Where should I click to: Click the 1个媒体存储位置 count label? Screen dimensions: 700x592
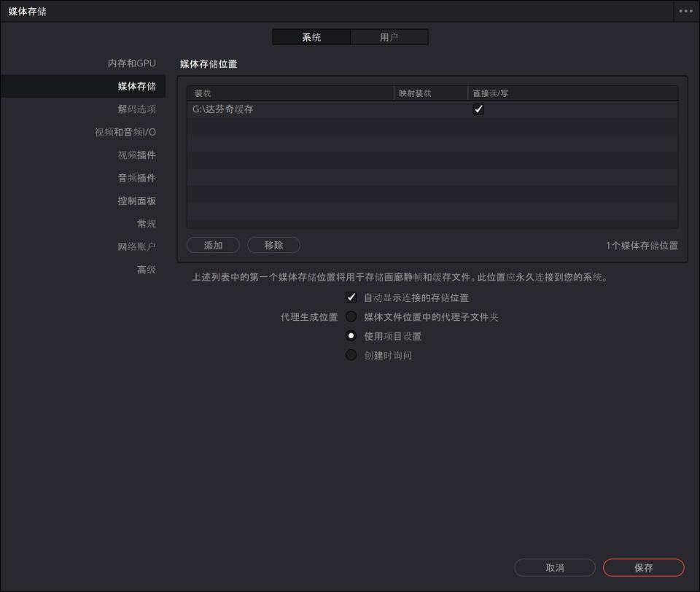click(642, 246)
